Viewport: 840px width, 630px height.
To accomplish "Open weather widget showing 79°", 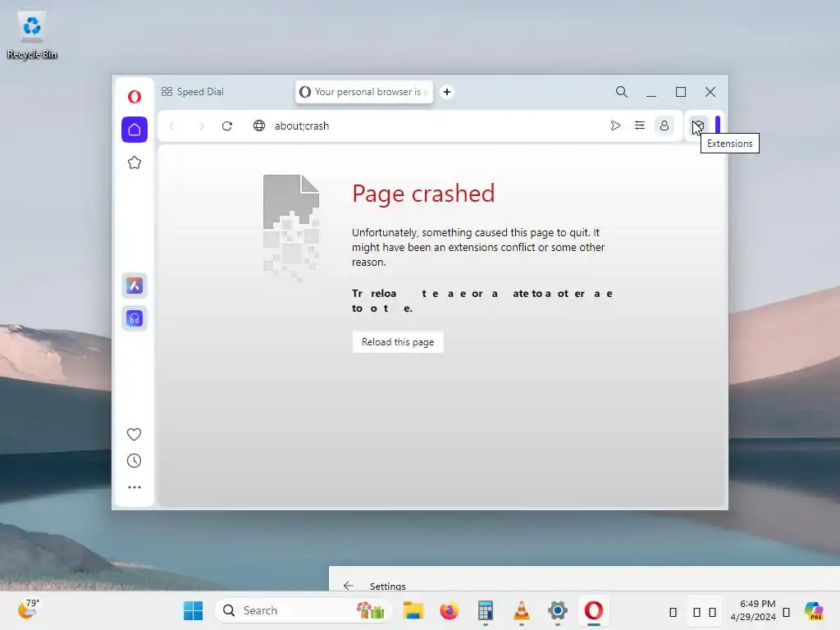I will pyautogui.click(x=28, y=609).
